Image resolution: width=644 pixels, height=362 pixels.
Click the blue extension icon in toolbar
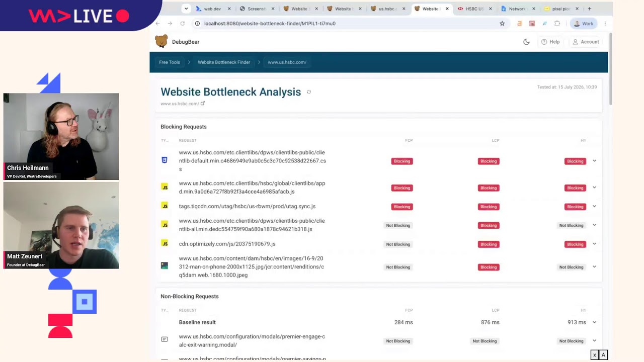(544, 24)
